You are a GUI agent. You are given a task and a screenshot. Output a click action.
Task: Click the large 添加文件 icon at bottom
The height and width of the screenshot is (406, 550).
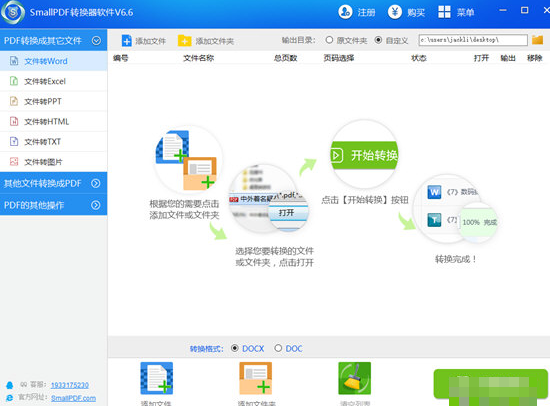point(156,378)
